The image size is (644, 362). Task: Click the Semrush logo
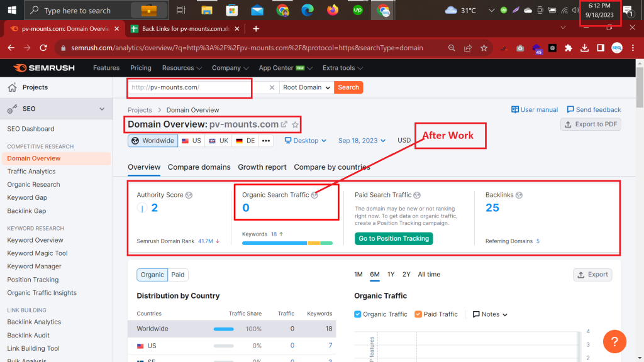click(43, 68)
